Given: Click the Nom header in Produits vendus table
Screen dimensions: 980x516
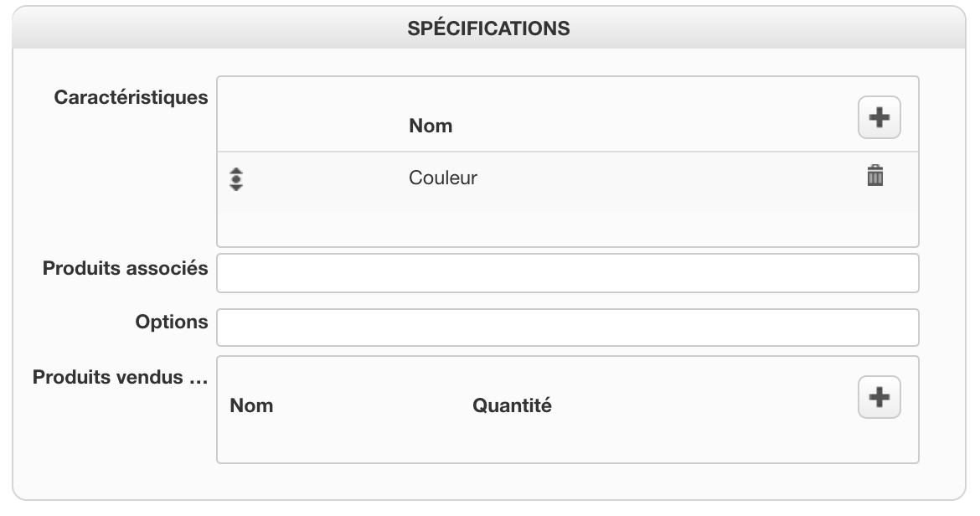Looking at the screenshot, I should [x=251, y=405].
